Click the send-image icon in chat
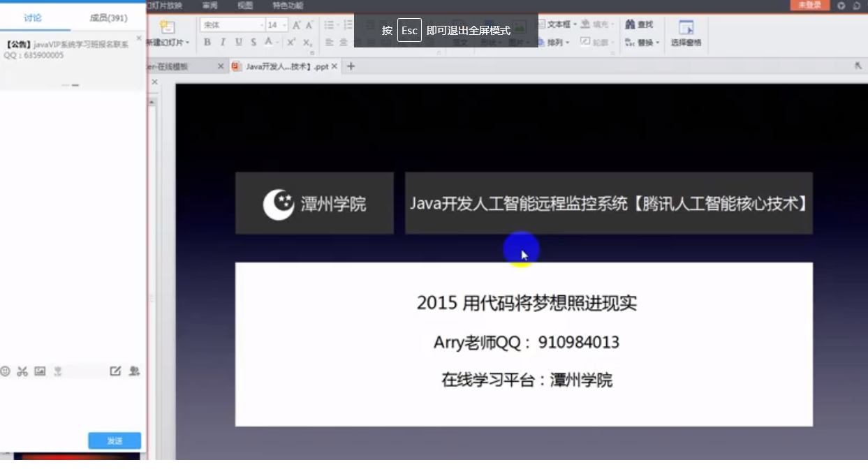 (x=40, y=371)
